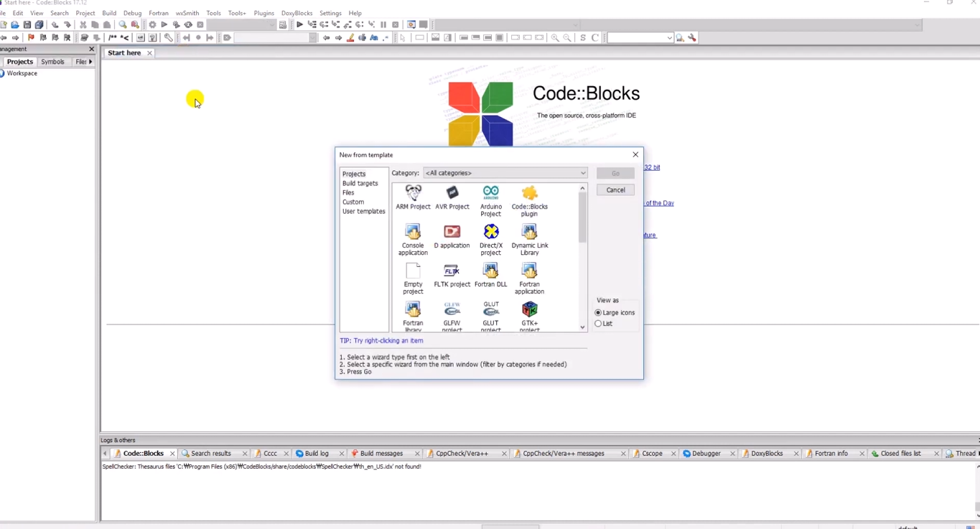The width and height of the screenshot is (980, 529).
Task: Select Projects in wizard type list
Action: point(354,174)
